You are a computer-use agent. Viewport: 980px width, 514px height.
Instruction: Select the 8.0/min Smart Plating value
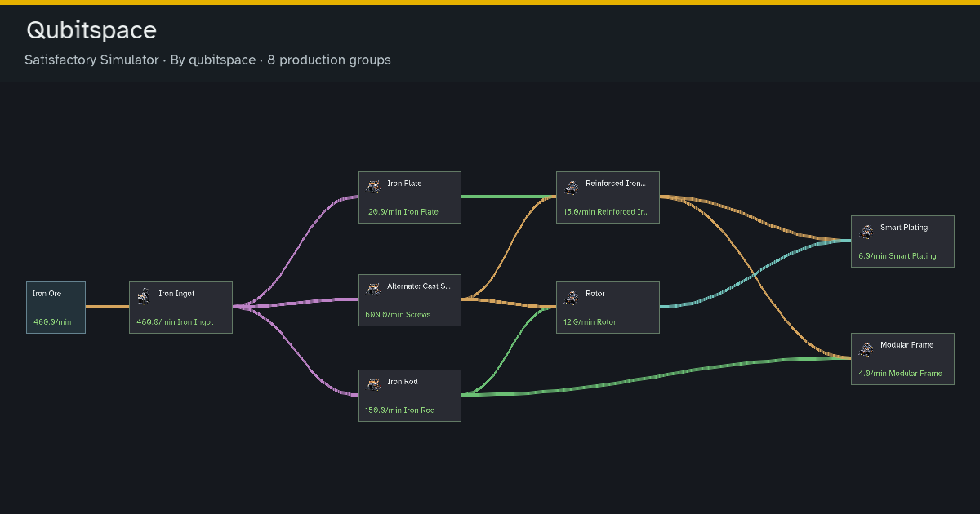coord(898,256)
